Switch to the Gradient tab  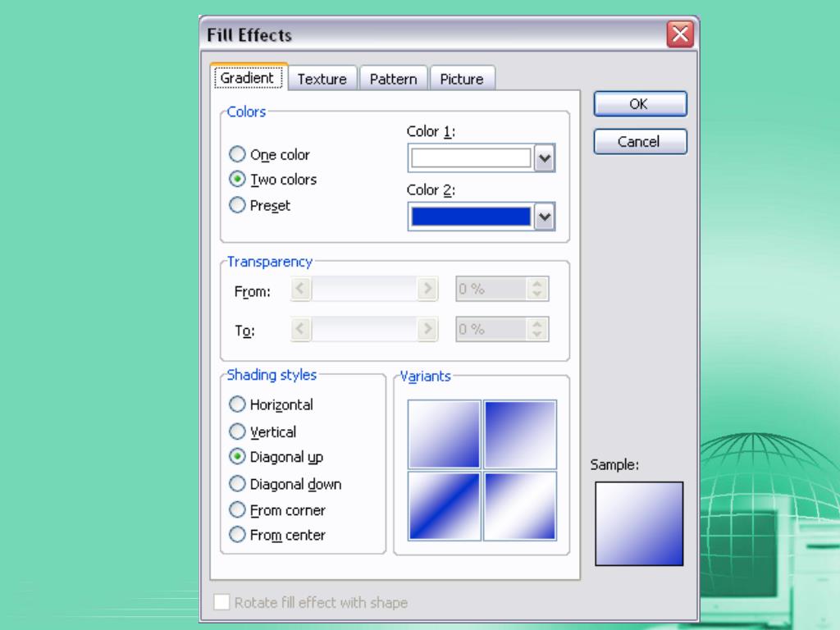click(248, 78)
